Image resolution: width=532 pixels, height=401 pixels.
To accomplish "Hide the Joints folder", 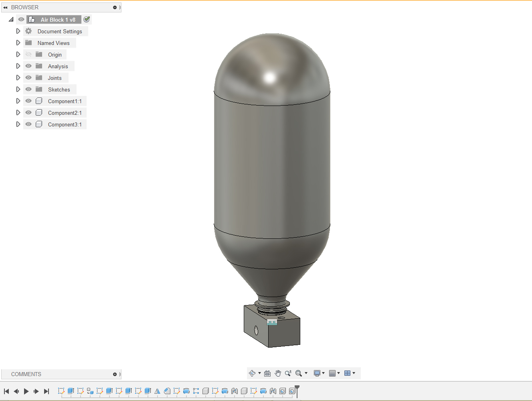I will (28, 78).
